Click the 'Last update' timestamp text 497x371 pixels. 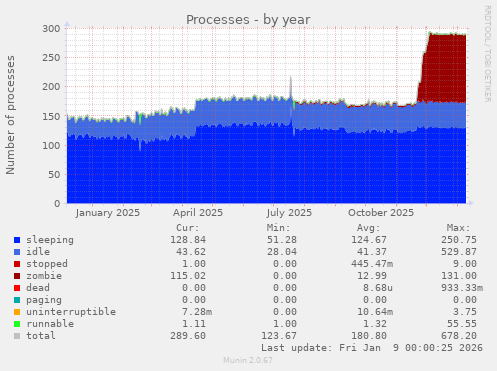[372, 348]
